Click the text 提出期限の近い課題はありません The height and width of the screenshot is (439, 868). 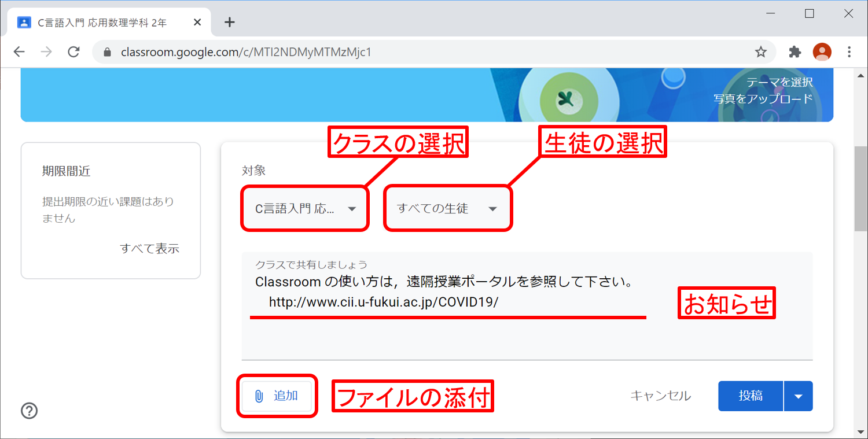(x=108, y=210)
